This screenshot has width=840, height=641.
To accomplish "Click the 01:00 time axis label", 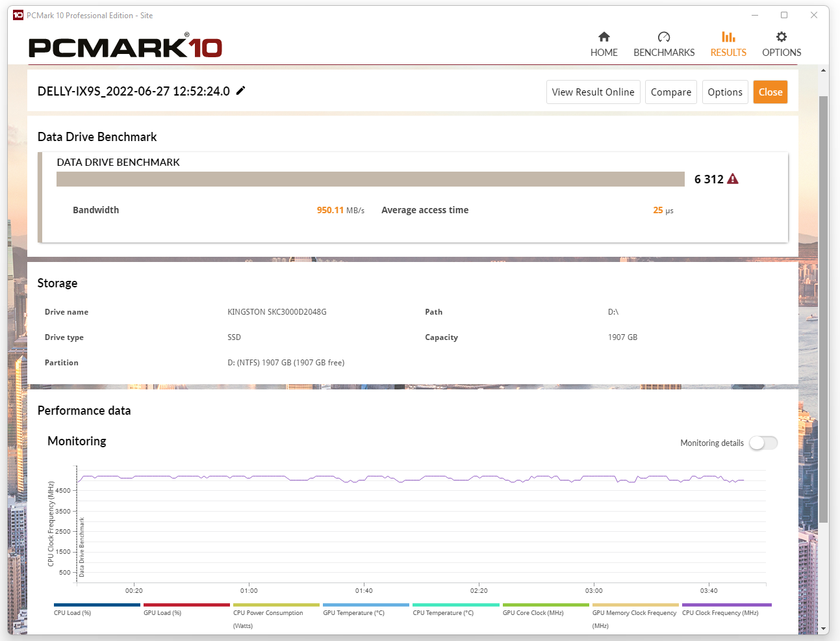I will click(x=249, y=590).
